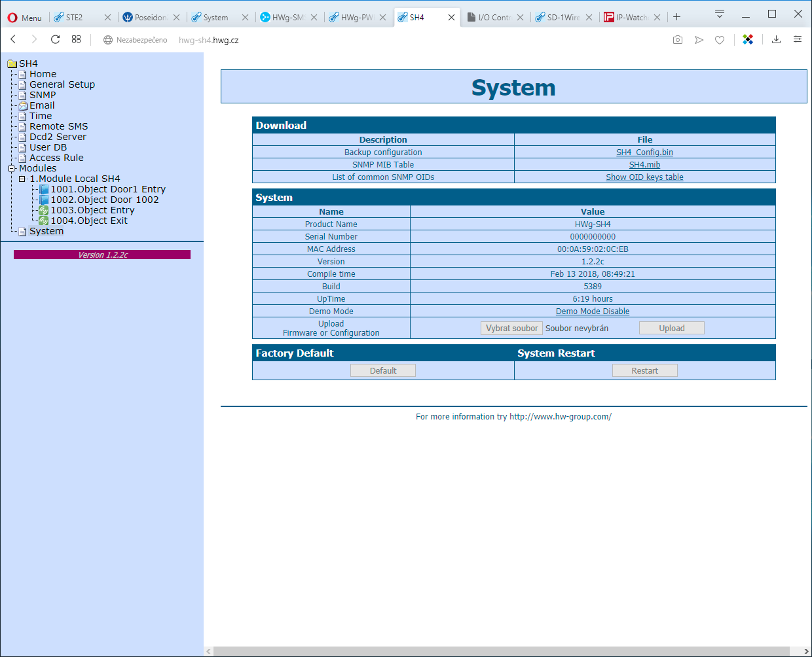Click the SH4 root folder icon
This screenshot has width=812, height=657.
click(x=12, y=63)
